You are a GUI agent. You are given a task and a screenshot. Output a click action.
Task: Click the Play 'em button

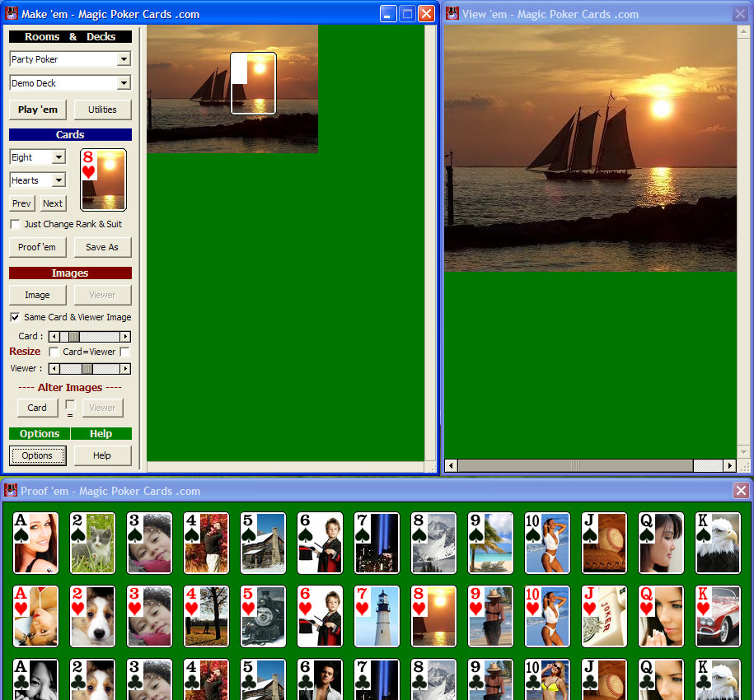coord(38,110)
